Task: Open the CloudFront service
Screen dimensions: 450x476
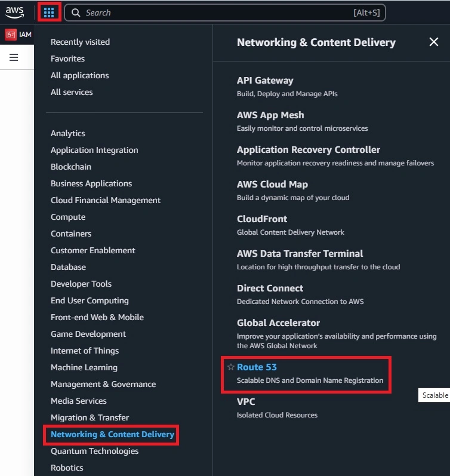Action: tap(262, 219)
